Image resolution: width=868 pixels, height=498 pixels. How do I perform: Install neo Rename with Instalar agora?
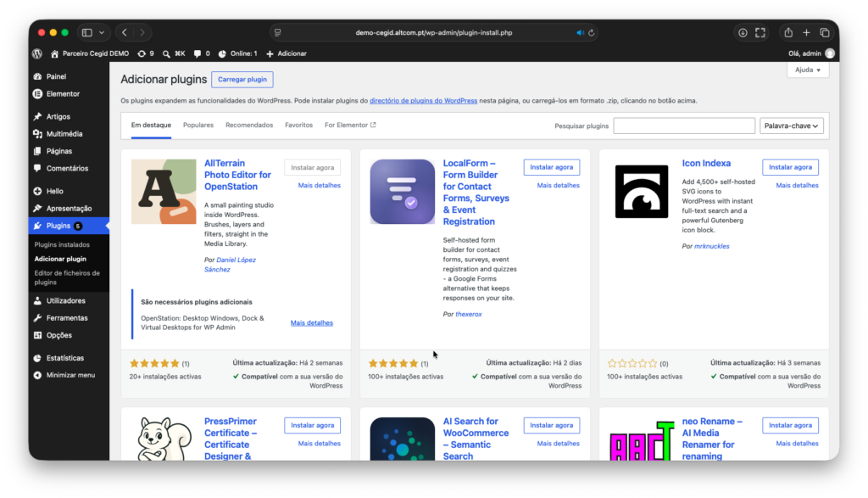(790, 425)
